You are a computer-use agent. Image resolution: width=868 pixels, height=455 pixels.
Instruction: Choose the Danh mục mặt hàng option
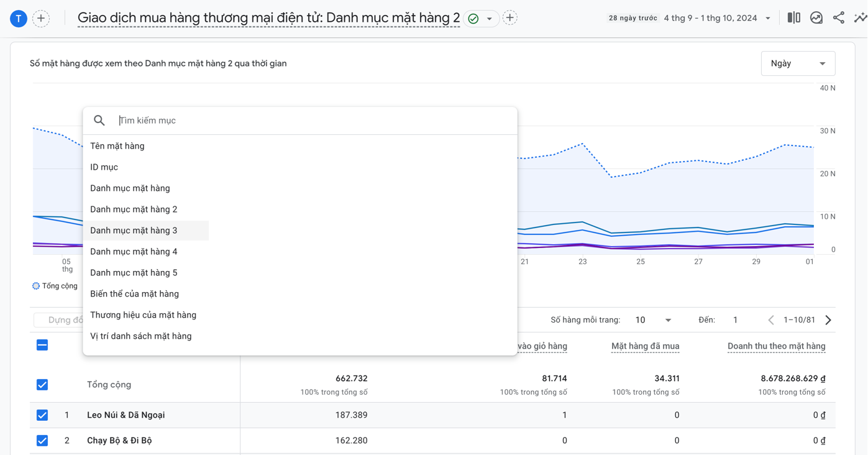tap(130, 188)
